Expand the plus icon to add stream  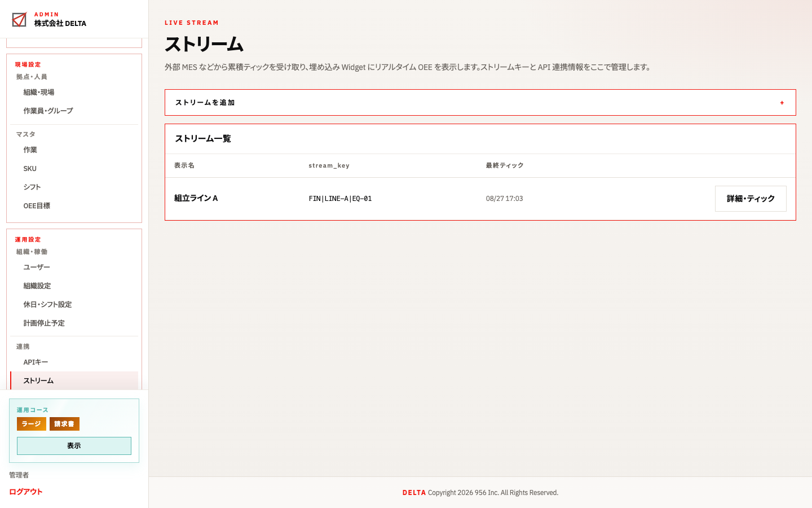click(x=782, y=103)
